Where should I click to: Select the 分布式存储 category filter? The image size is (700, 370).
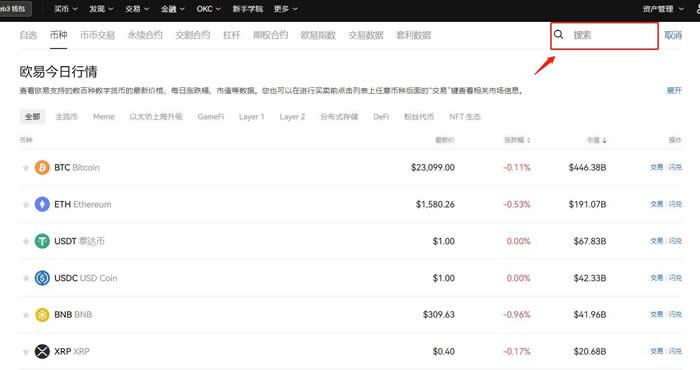(x=339, y=117)
